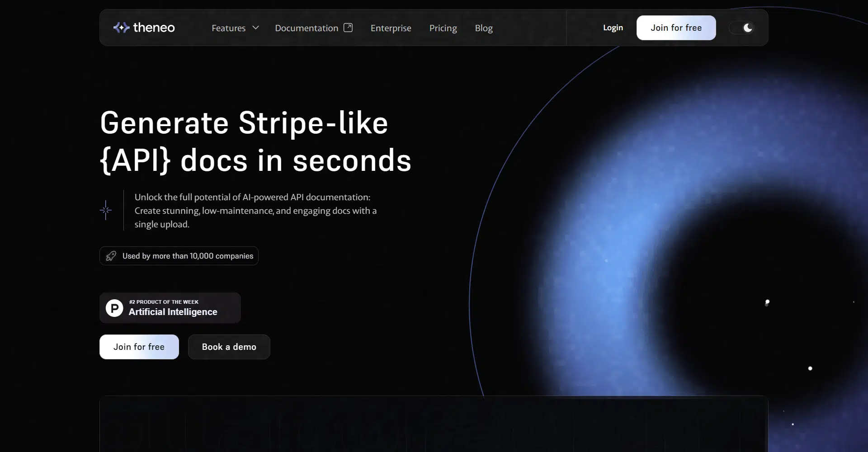Open the Features menu

coord(228,28)
